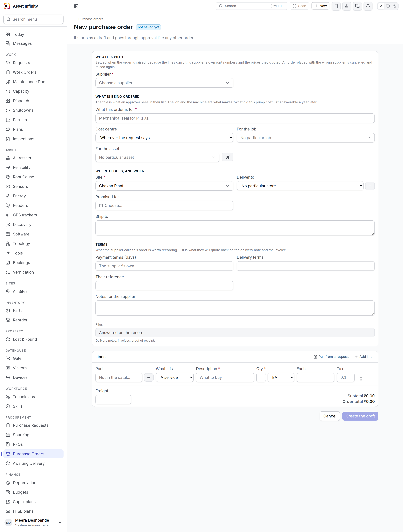Image resolution: width=403 pixels, height=532 pixels.
Task: Switch to dark theme moon icon
Action: (x=395, y=6)
